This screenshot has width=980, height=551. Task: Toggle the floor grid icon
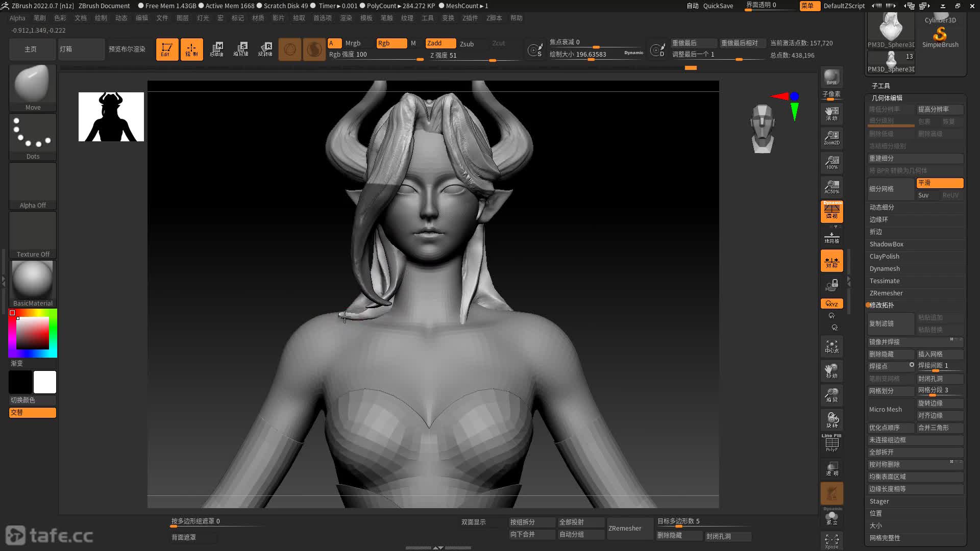coord(831,237)
